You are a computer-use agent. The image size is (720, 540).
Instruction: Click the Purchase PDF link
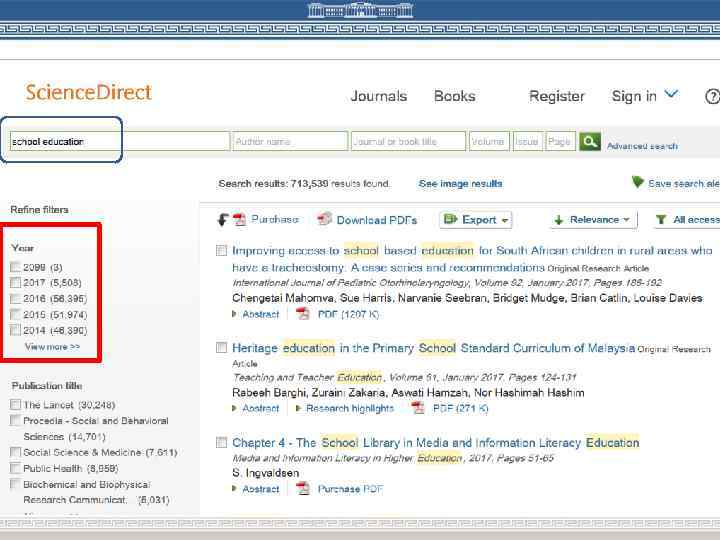click(350, 489)
